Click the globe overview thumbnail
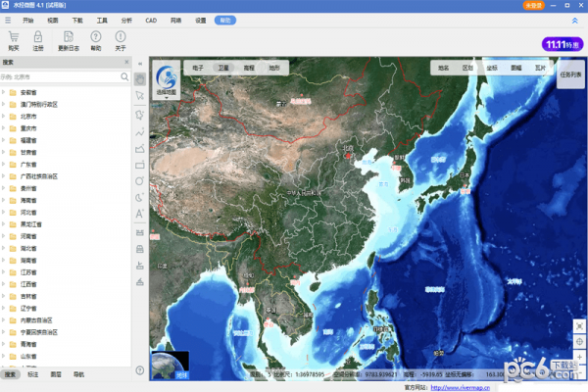 (170, 365)
